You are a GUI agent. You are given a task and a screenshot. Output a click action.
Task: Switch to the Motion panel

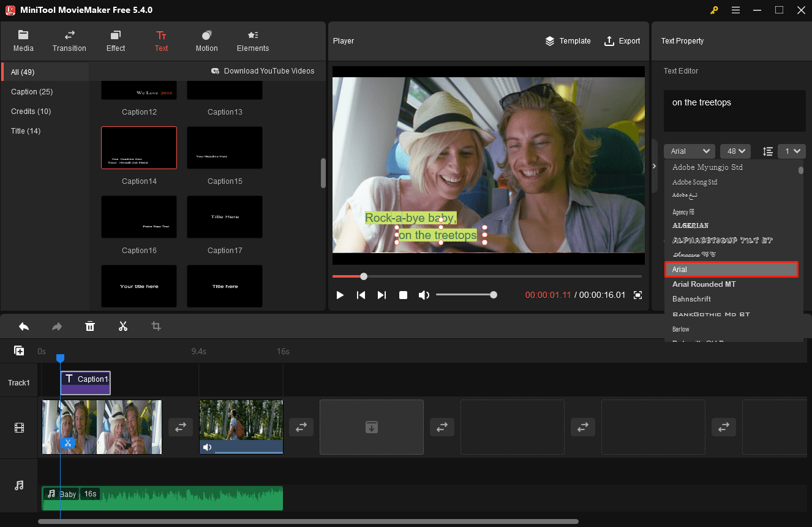[x=206, y=40]
